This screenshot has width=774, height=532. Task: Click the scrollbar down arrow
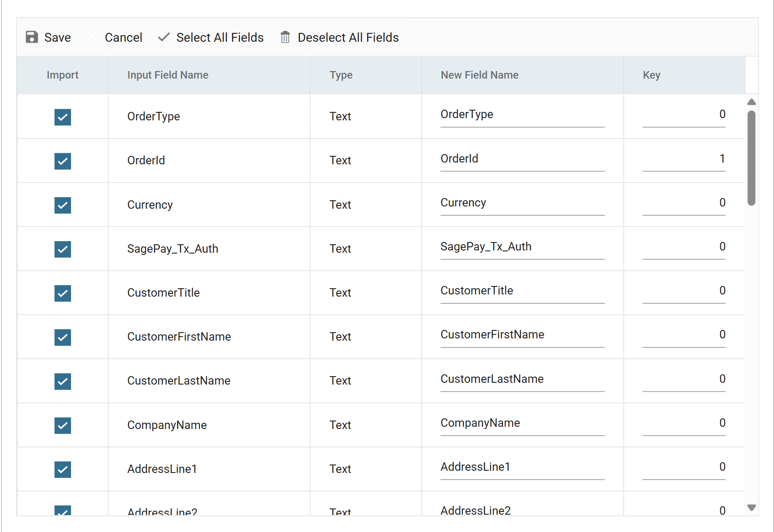coord(751,508)
